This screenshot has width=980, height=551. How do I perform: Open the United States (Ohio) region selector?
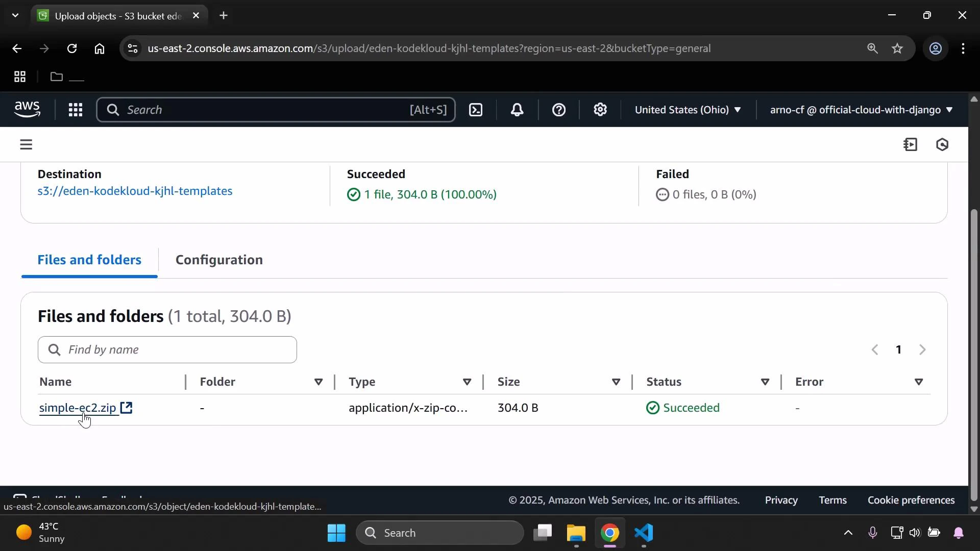click(688, 110)
